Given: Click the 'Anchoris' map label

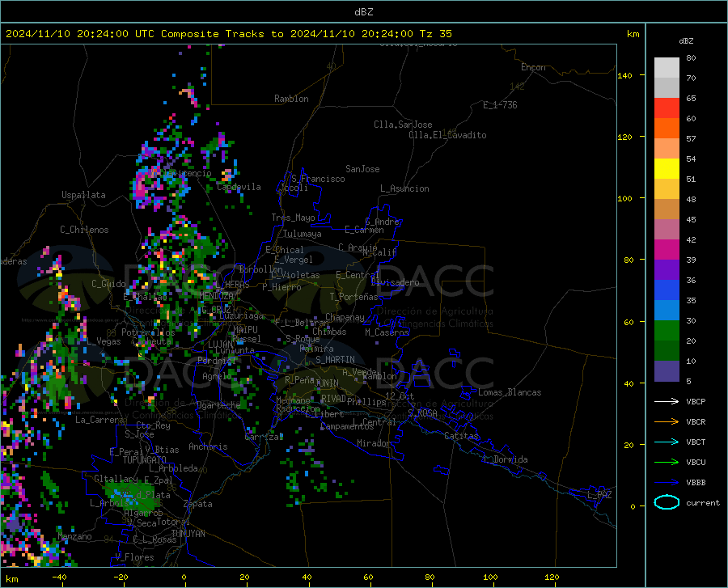Looking at the screenshot, I should pyautogui.click(x=208, y=446).
